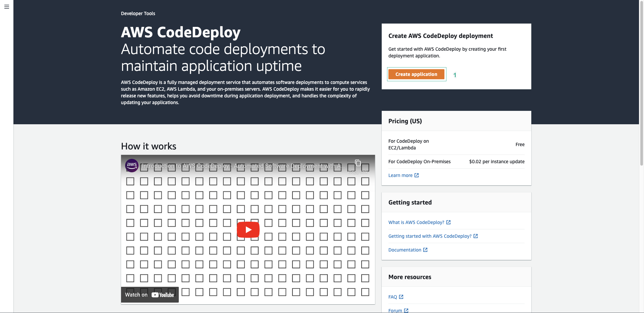Click the Developer Tools breadcrumb text
Viewport: 644px width, 313px height.
pos(138,13)
